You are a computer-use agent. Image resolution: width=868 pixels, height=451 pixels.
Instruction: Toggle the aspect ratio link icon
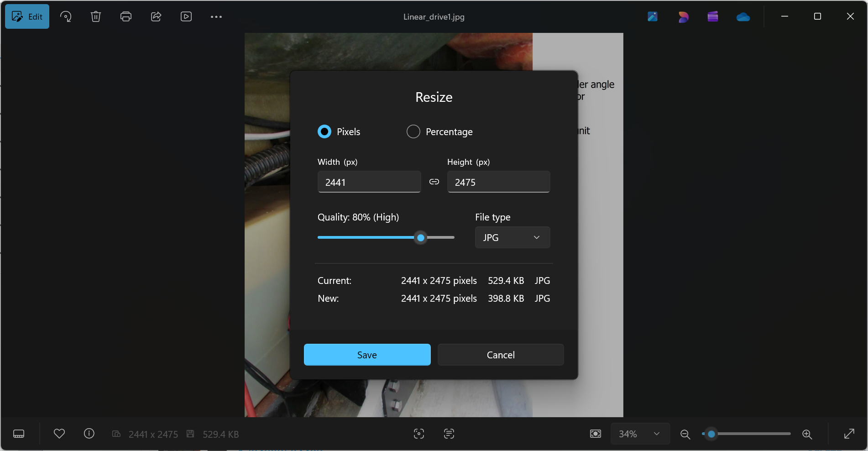point(434,182)
